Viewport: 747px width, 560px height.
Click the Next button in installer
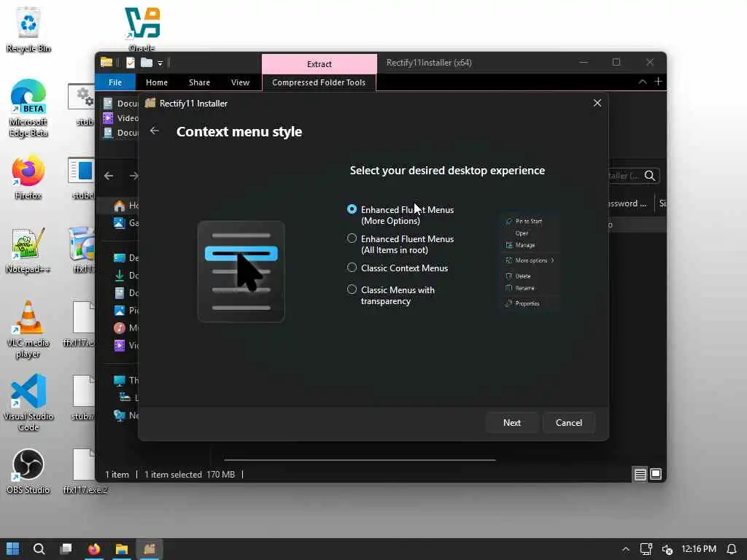pos(511,422)
